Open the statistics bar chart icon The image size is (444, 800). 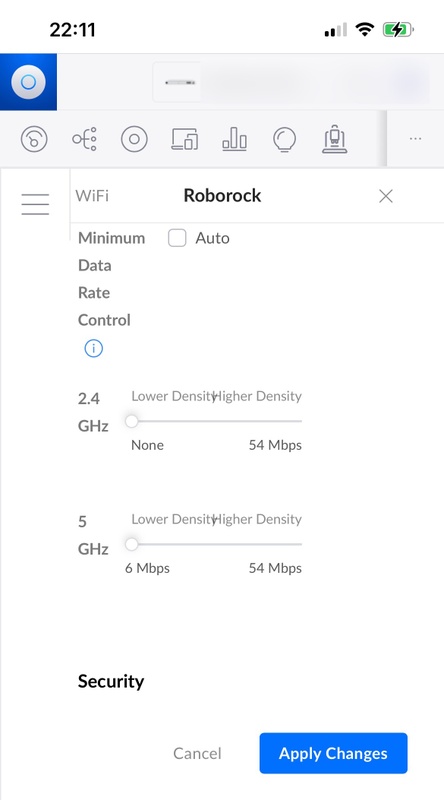pos(235,138)
